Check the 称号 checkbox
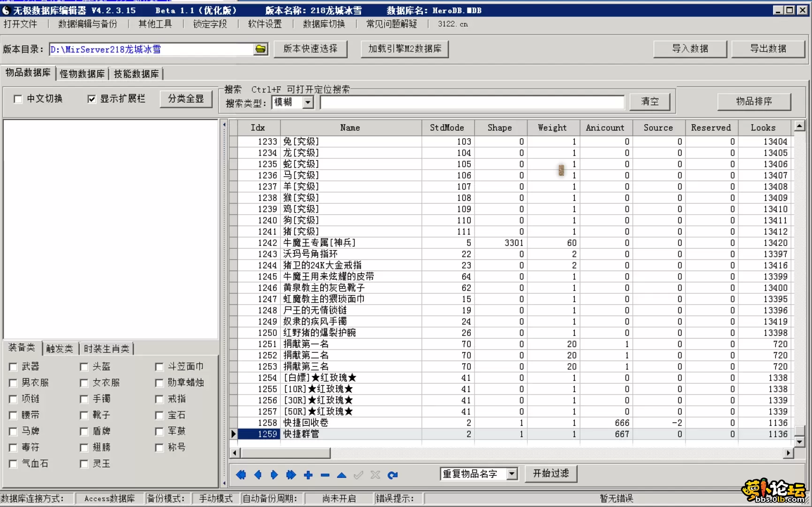Viewport: 812px width, 507px height. 159,447
